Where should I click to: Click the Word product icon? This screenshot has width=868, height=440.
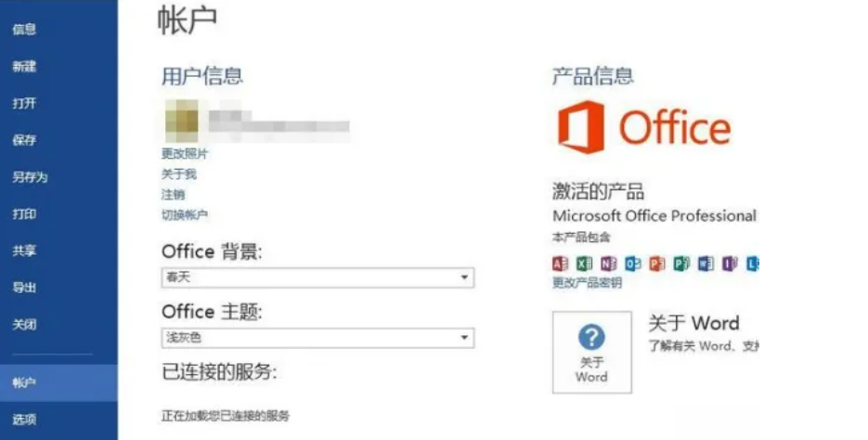click(x=706, y=264)
